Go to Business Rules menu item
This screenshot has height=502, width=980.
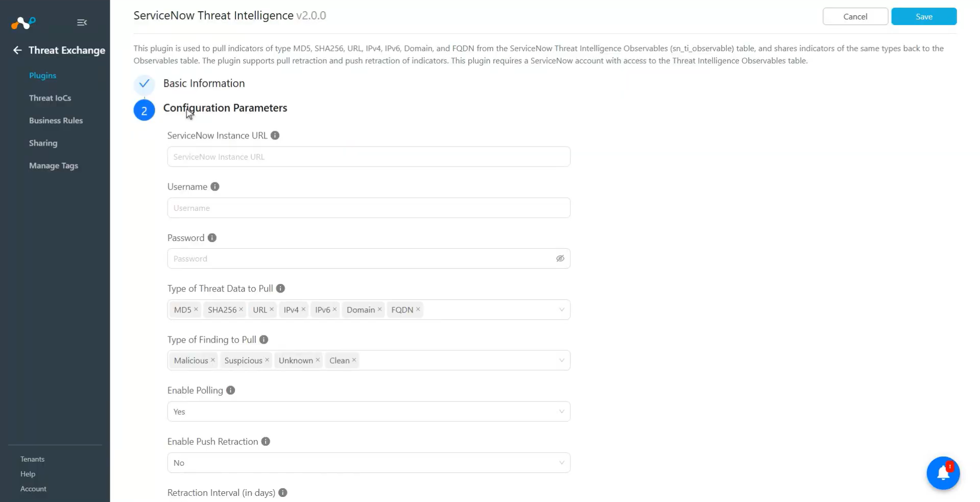pos(56,121)
